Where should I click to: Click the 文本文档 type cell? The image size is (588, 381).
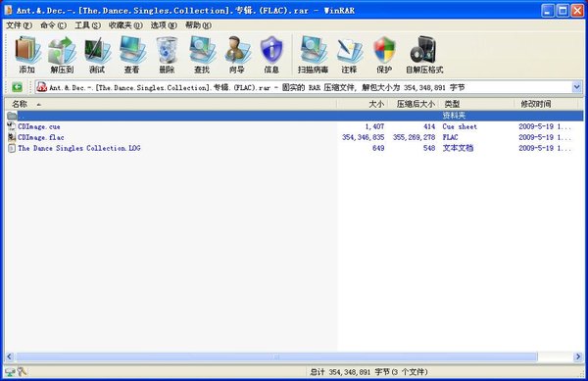458,148
